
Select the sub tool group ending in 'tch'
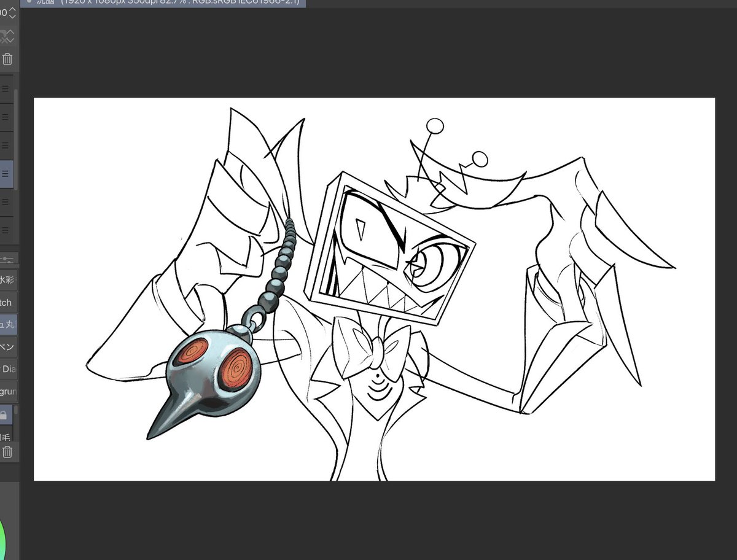click(7, 302)
